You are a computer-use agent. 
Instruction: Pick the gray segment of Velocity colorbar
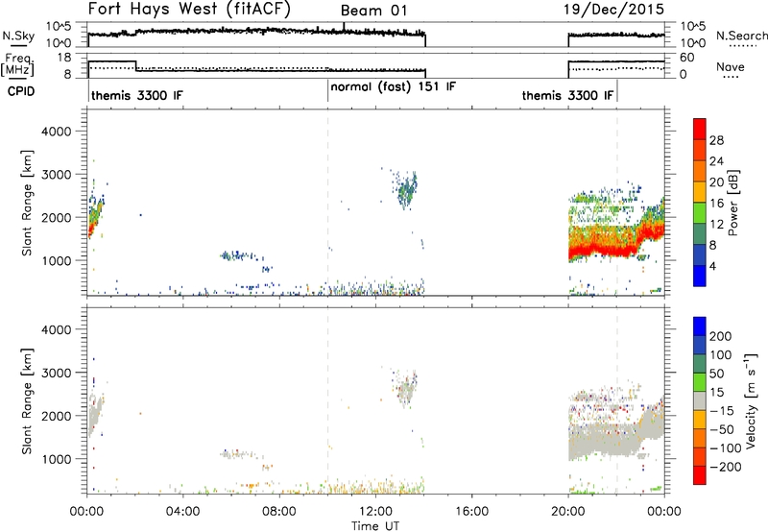pyautogui.click(x=700, y=401)
